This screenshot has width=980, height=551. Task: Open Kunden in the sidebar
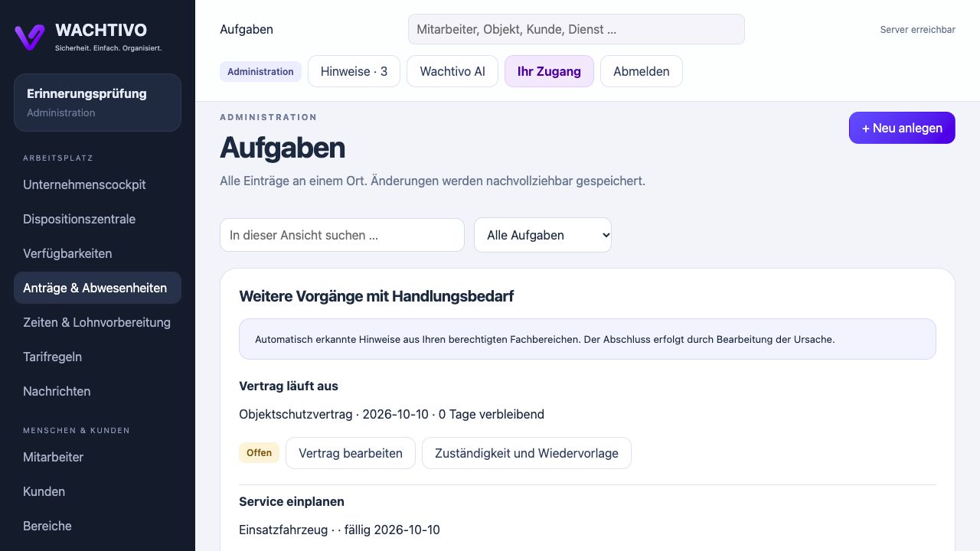pyautogui.click(x=97, y=491)
